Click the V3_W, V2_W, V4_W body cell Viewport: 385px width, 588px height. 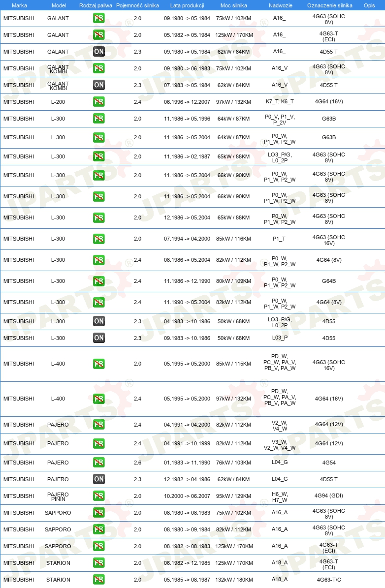click(280, 445)
